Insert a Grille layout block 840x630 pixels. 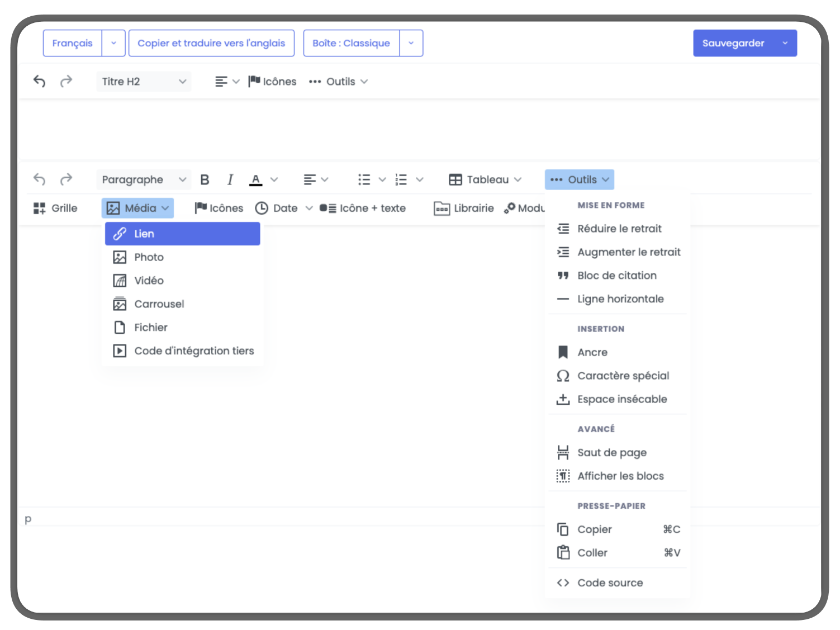[55, 209]
